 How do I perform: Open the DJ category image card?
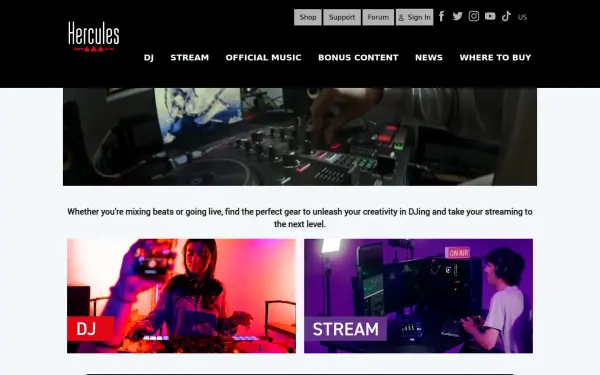(181, 296)
